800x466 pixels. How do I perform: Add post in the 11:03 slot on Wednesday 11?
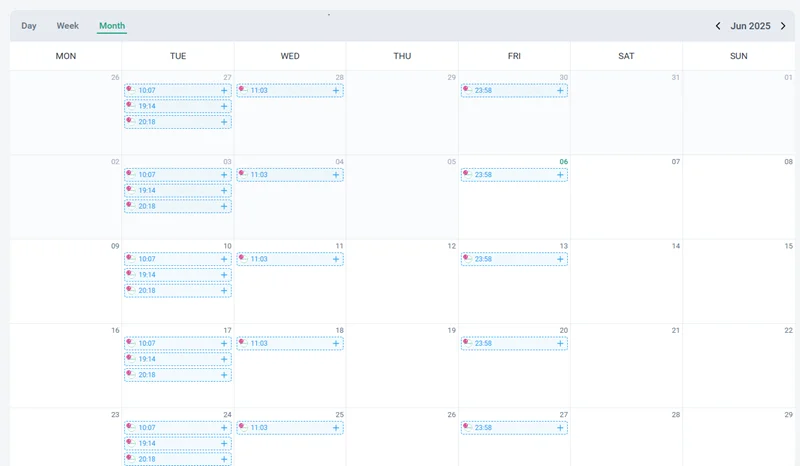tap(336, 259)
